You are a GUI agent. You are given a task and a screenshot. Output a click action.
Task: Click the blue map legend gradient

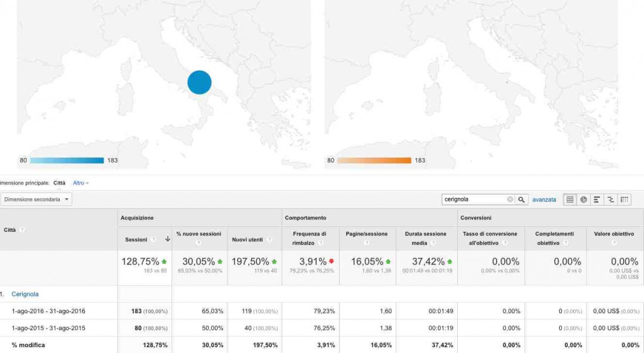tap(67, 160)
